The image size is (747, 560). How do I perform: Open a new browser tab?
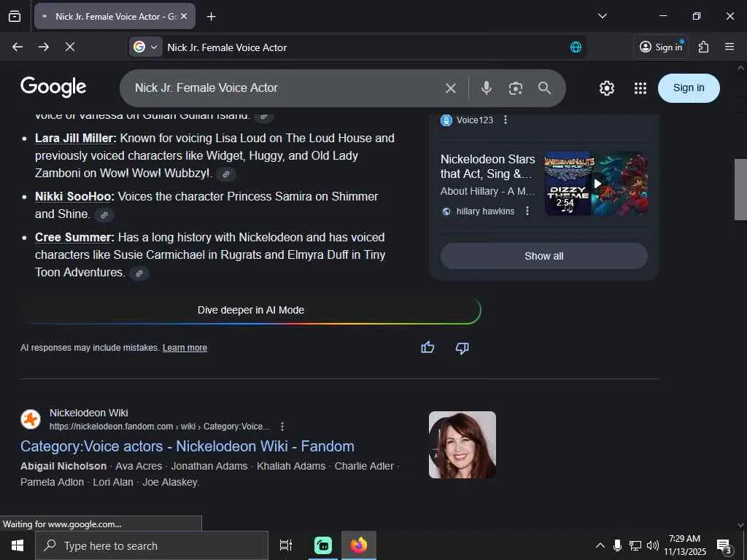211,17
